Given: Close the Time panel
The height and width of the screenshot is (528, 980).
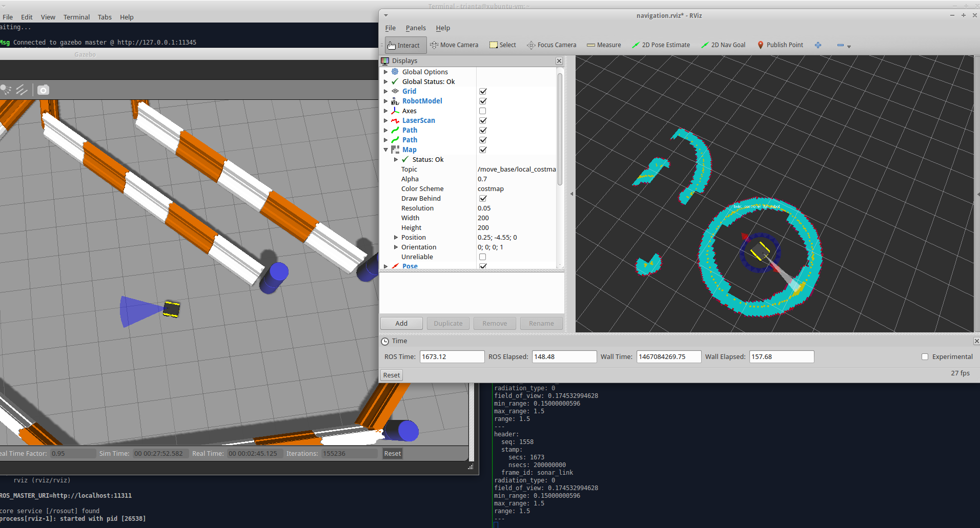Looking at the screenshot, I should pos(976,341).
